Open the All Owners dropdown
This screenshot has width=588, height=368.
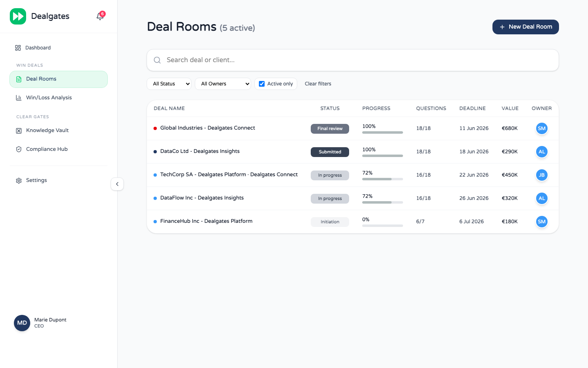[223, 84]
